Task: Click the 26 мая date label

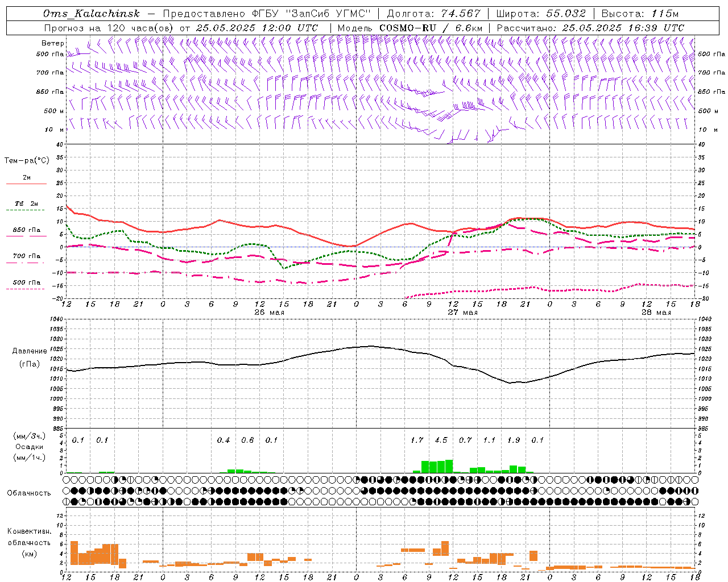Action: coord(269,313)
